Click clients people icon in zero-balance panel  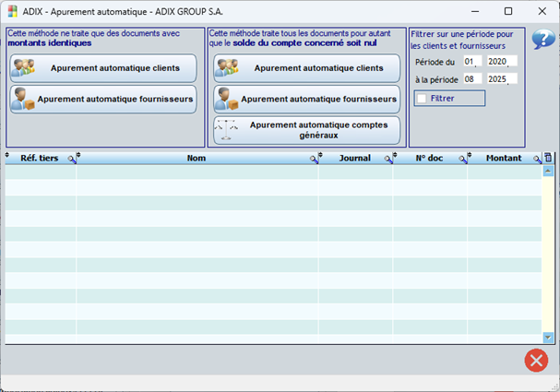pos(227,68)
